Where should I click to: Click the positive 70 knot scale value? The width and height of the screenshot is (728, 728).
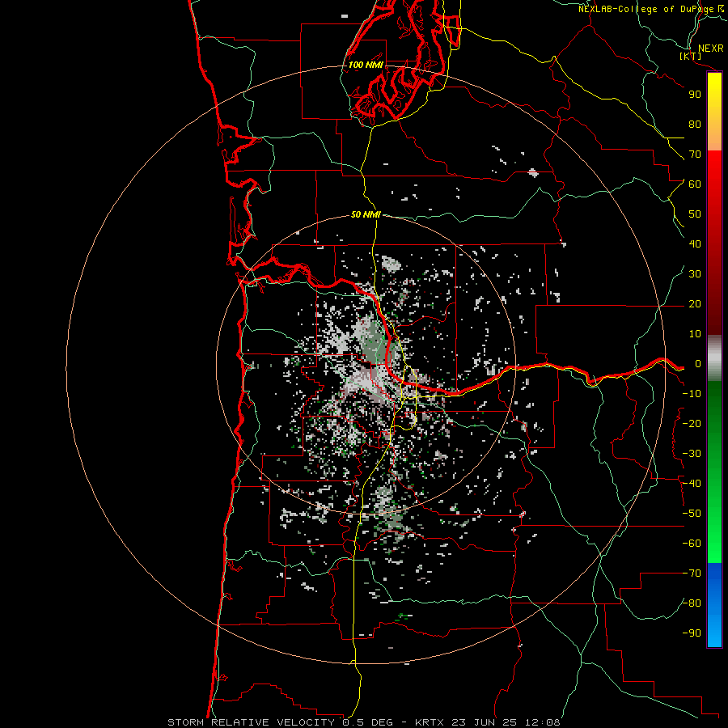click(x=695, y=154)
